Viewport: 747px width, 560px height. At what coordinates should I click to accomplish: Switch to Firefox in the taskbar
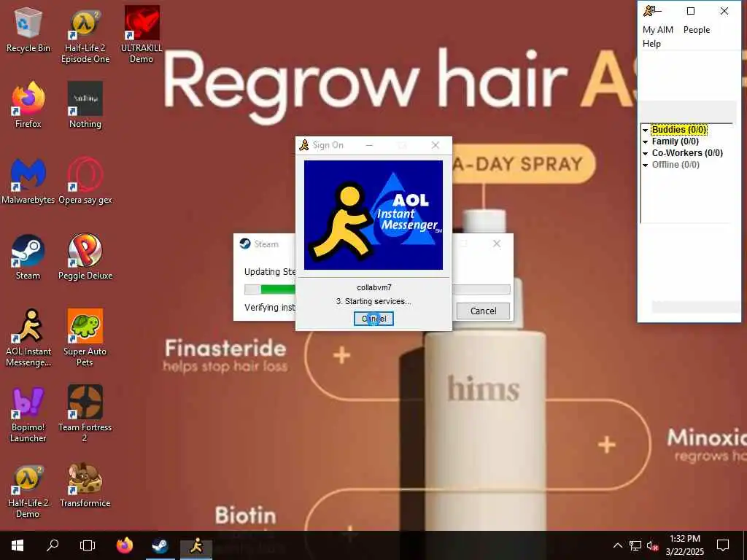click(x=125, y=545)
